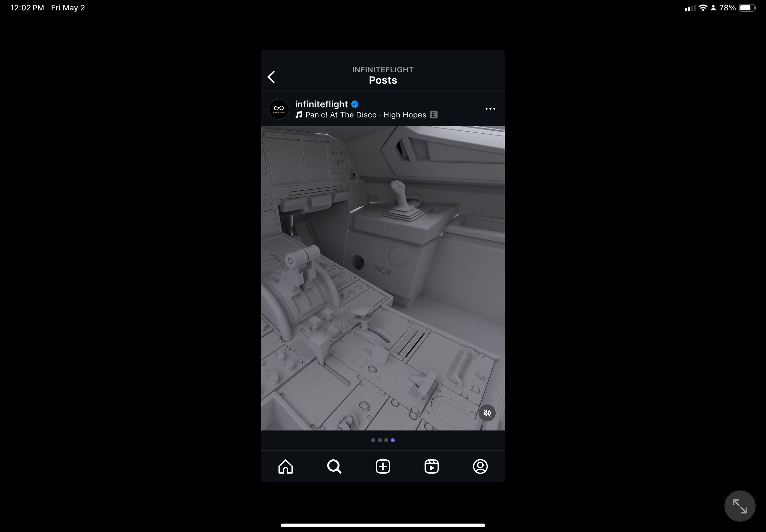Open the Reels tab
766x532 pixels.
point(431,466)
